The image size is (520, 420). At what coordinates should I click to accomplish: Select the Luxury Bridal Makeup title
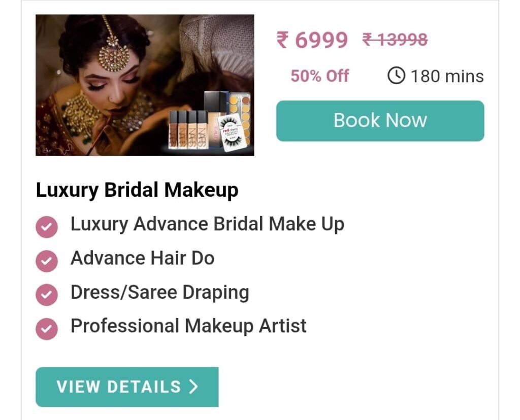coord(137,190)
